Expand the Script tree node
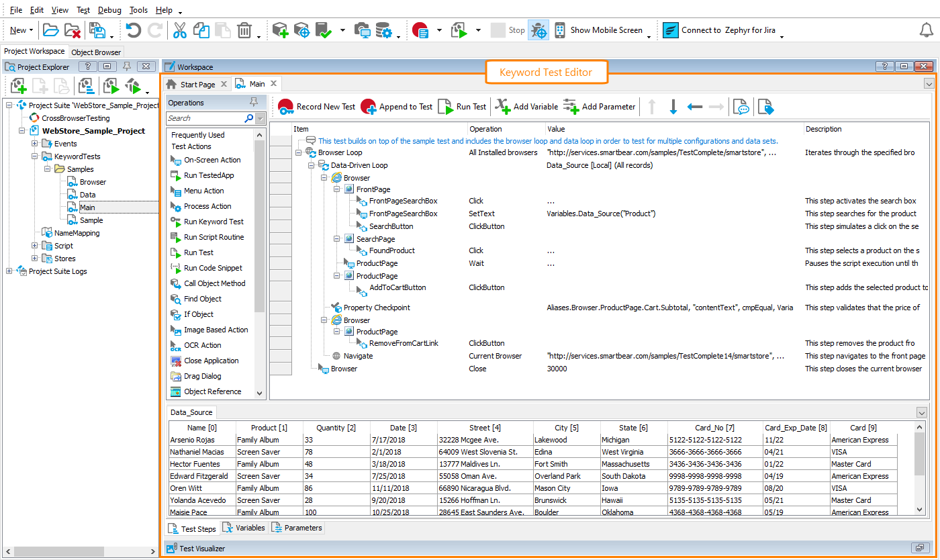The width and height of the screenshot is (940, 560). click(34, 246)
